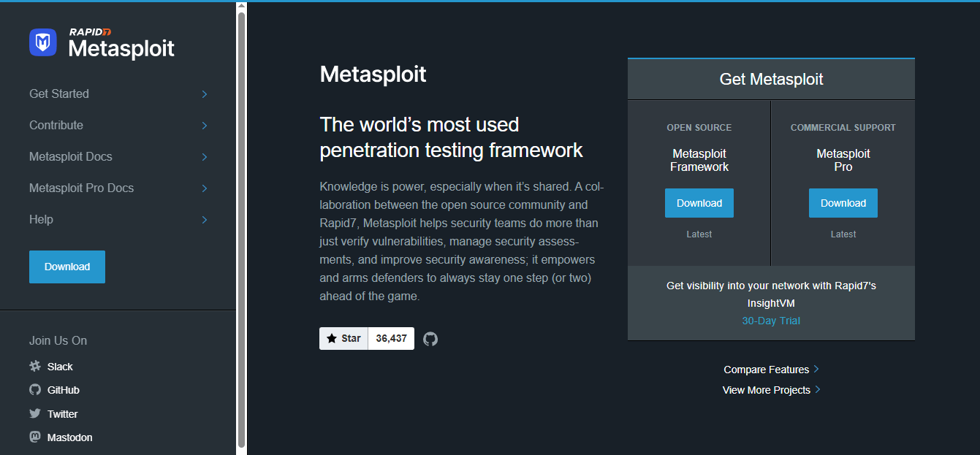Click the sidebar Download button
This screenshot has height=455, width=980.
(67, 267)
